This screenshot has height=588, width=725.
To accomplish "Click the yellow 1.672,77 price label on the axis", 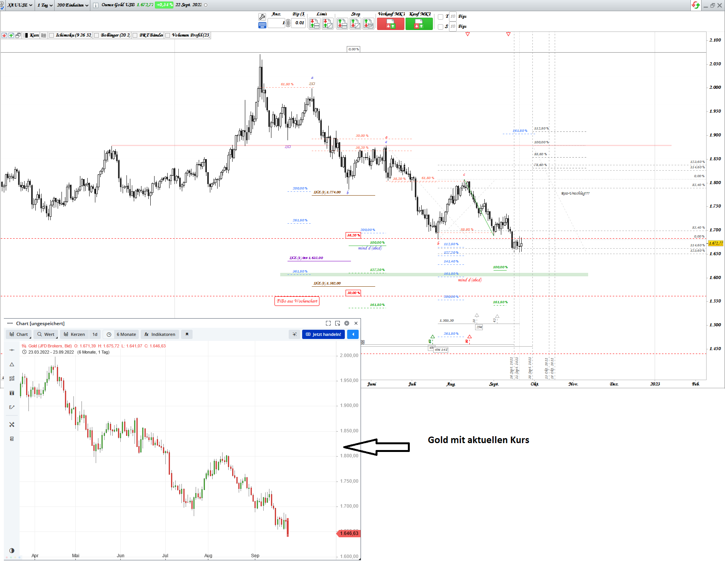I will (x=716, y=243).
